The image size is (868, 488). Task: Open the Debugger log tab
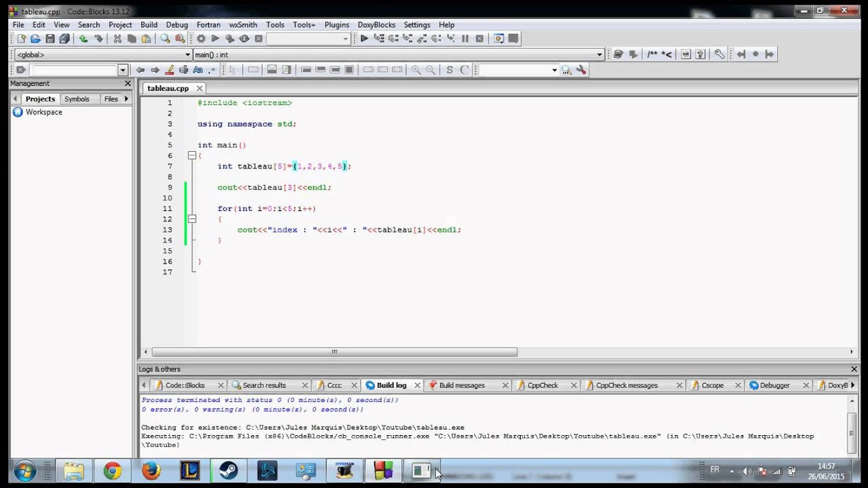[x=775, y=385]
